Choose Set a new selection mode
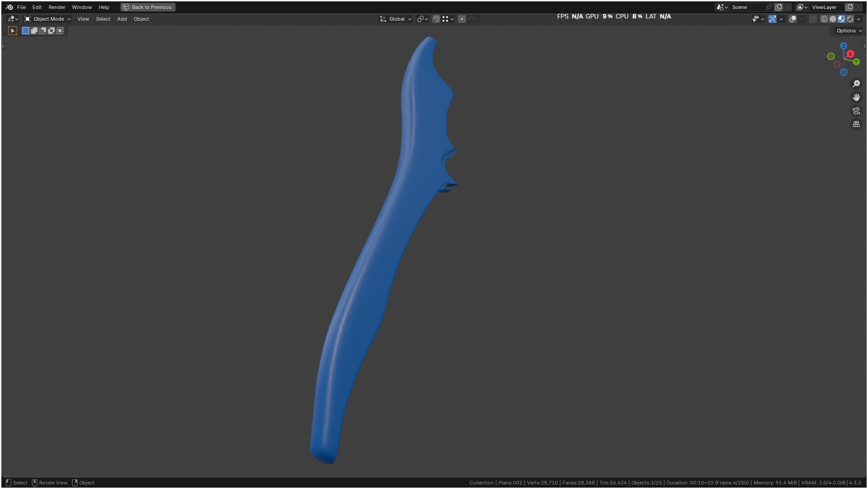Screen dimensions: 868x489 26,31
